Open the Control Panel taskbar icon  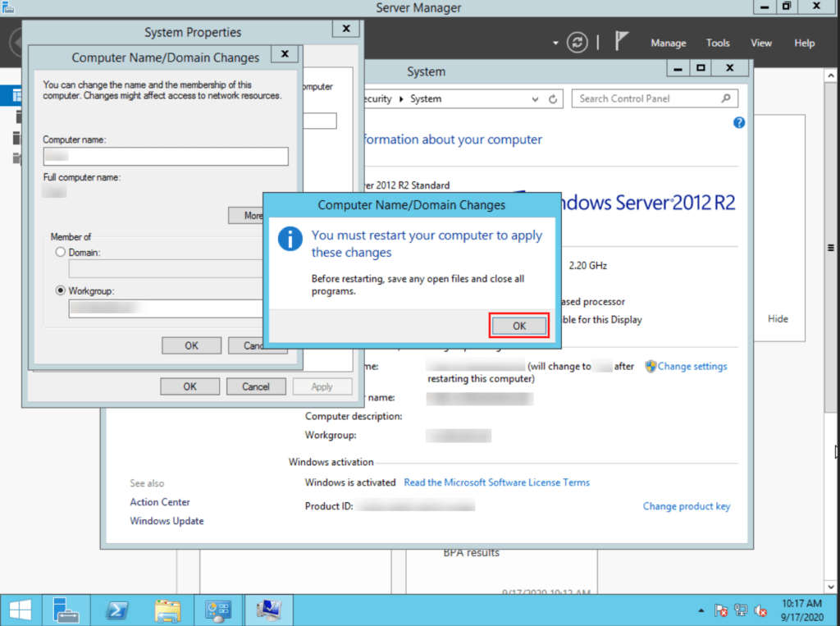point(218,610)
